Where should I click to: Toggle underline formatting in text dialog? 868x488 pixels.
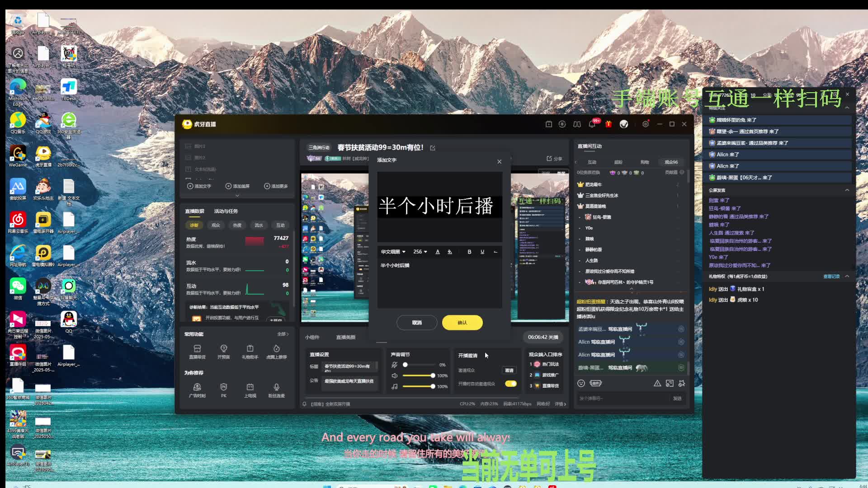tap(482, 252)
